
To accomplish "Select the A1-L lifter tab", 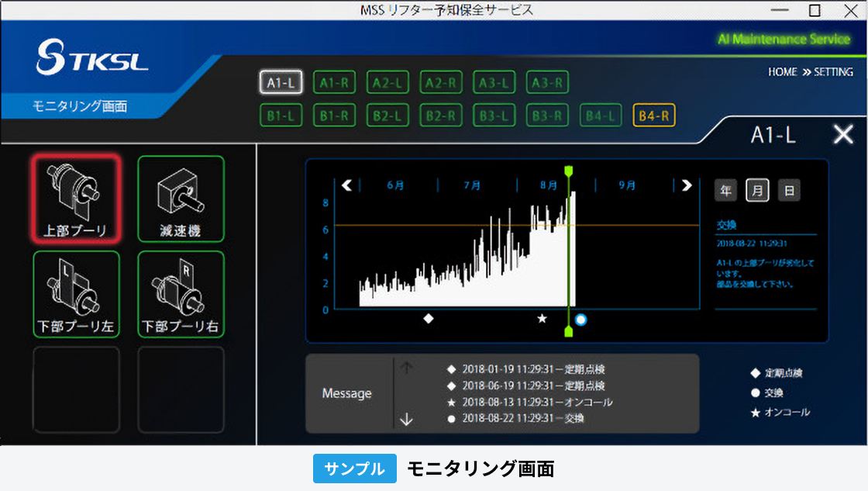I will 280,82.
